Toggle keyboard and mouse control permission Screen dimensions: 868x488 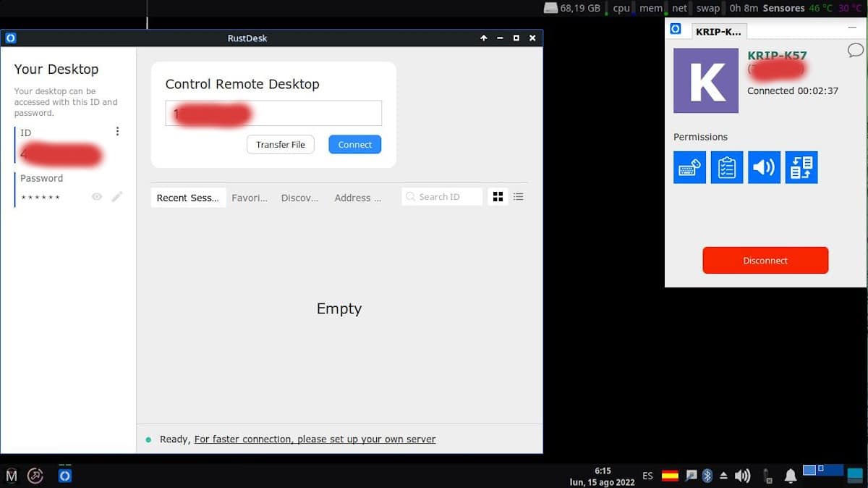[x=689, y=167]
